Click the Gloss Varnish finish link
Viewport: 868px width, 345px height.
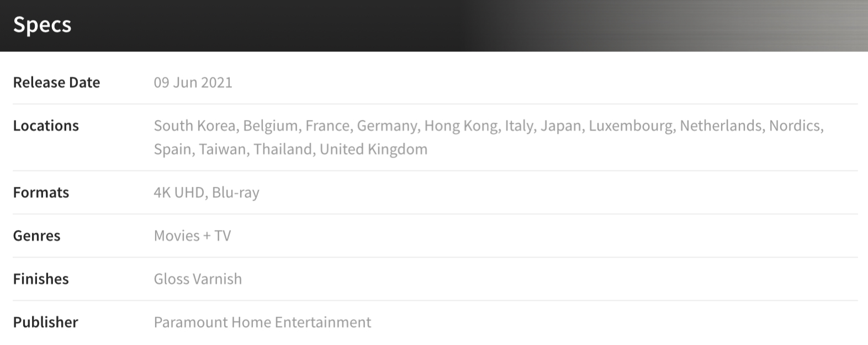click(x=198, y=279)
